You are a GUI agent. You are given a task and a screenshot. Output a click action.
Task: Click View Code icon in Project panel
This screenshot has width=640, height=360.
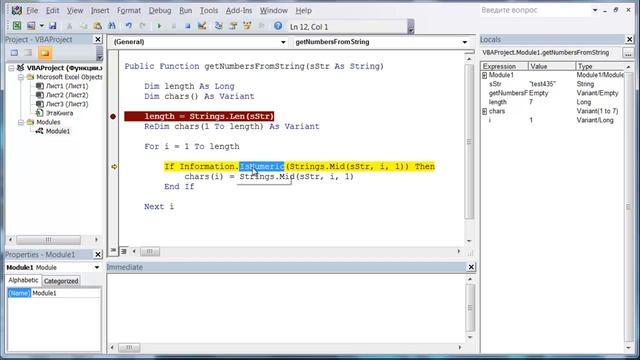15,53
